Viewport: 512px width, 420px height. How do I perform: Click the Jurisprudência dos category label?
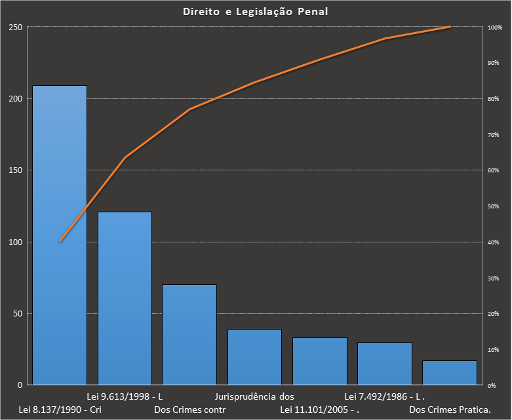point(254,396)
